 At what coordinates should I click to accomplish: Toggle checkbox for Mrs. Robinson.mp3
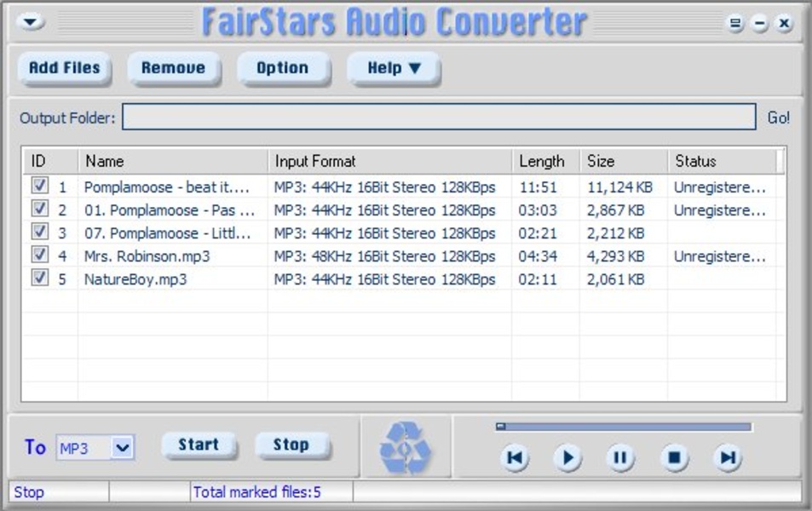coord(39,255)
